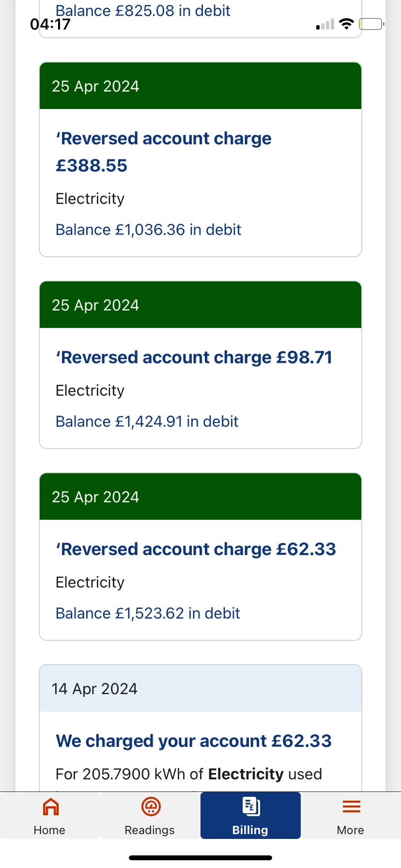
Task: Select the 14 Apr 2024 card header
Action: [200, 689]
